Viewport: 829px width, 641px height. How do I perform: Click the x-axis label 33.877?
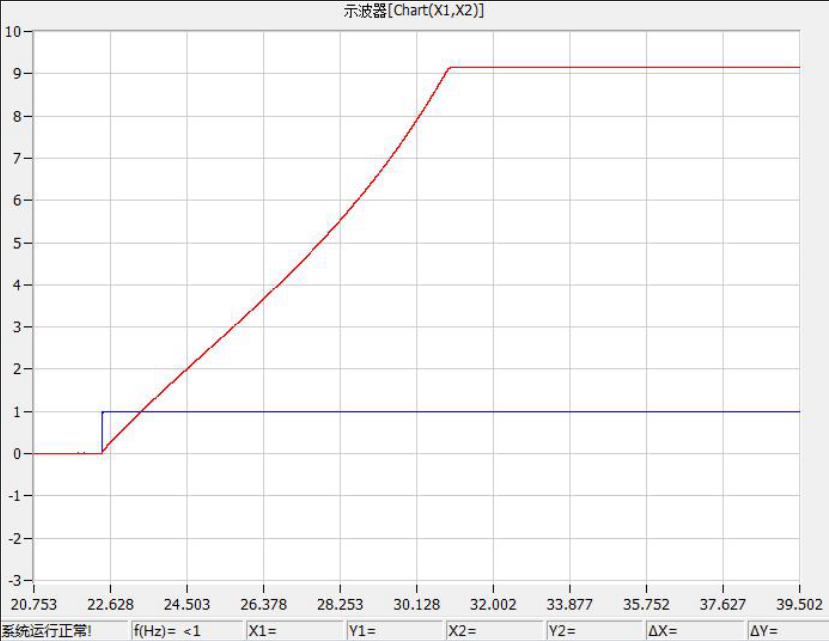(x=569, y=603)
